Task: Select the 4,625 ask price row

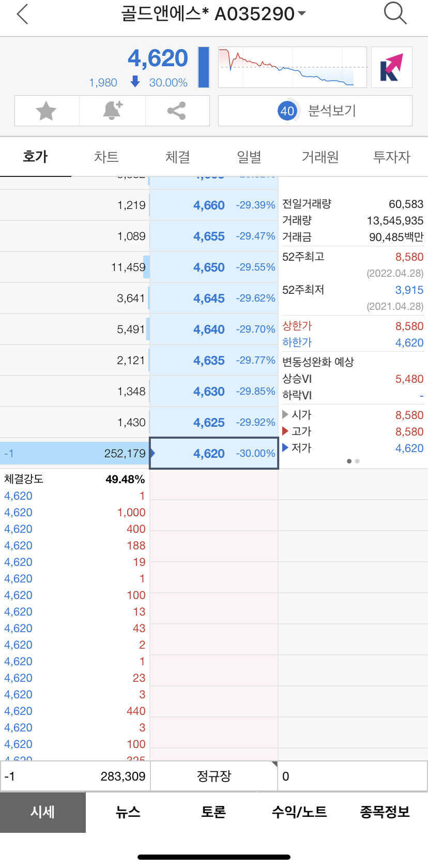Action: click(213, 423)
